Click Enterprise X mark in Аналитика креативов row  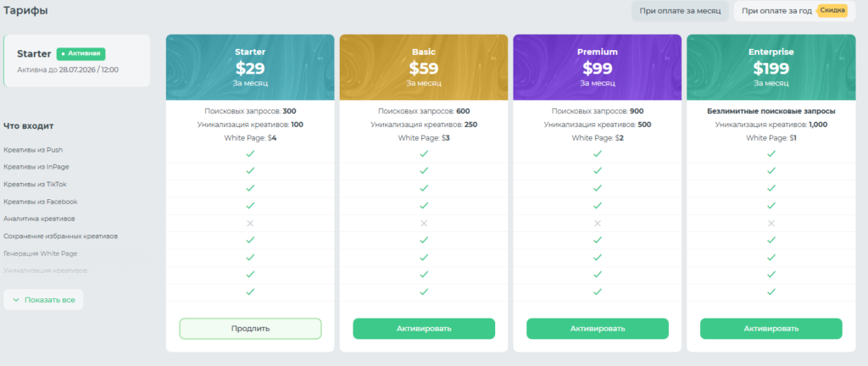click(x=771, y=223)
